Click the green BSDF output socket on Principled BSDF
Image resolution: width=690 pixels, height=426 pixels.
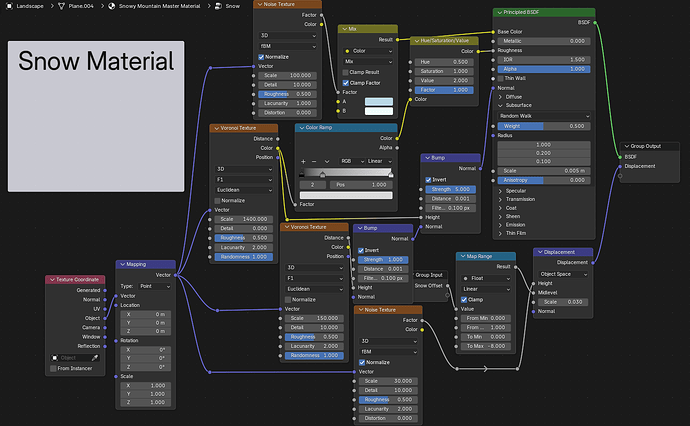[595, 22]
